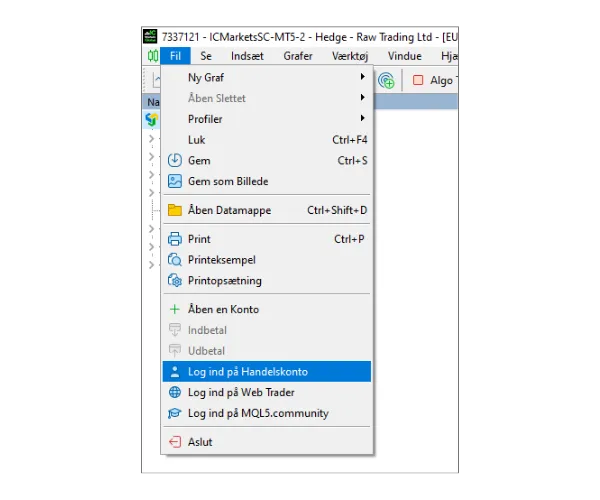Click the Printopsætning setup icon

tap(175, 281)
